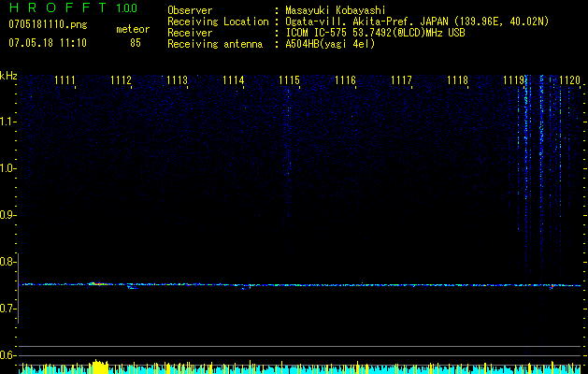This screenshot has width=588, height=374.
Task: Click the yellow amplitude burst in bottom strip
Action: 99,367
